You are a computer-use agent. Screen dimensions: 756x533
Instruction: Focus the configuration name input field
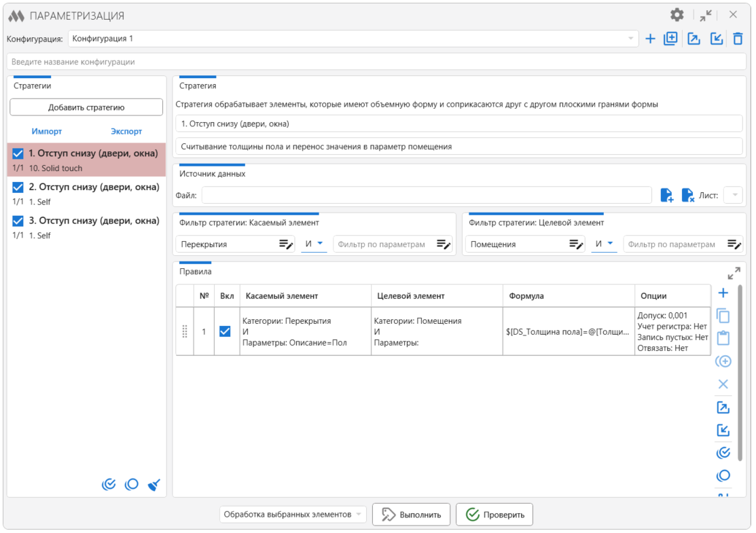click(376, 62)
